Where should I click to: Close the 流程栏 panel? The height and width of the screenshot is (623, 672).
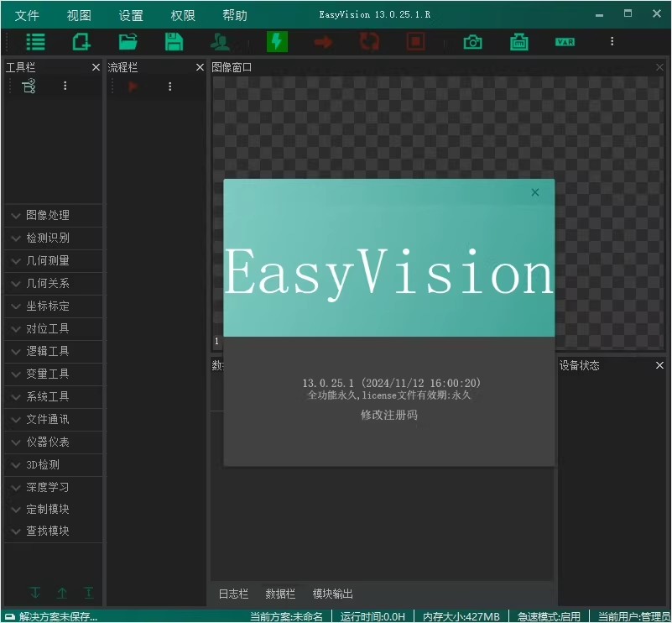tap(200, 67)
